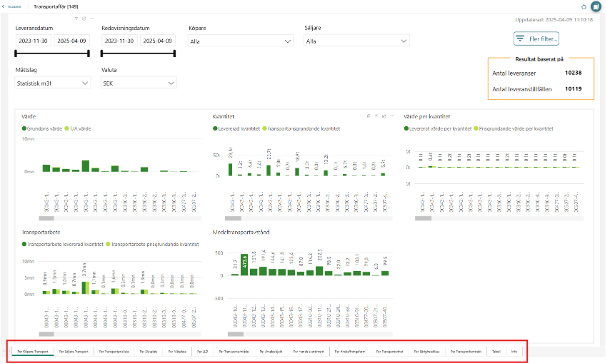Expand the Köpare dropdown
The width and height of the screenshot is (606, 364).
pyautogui.click(x=240, y=41)
